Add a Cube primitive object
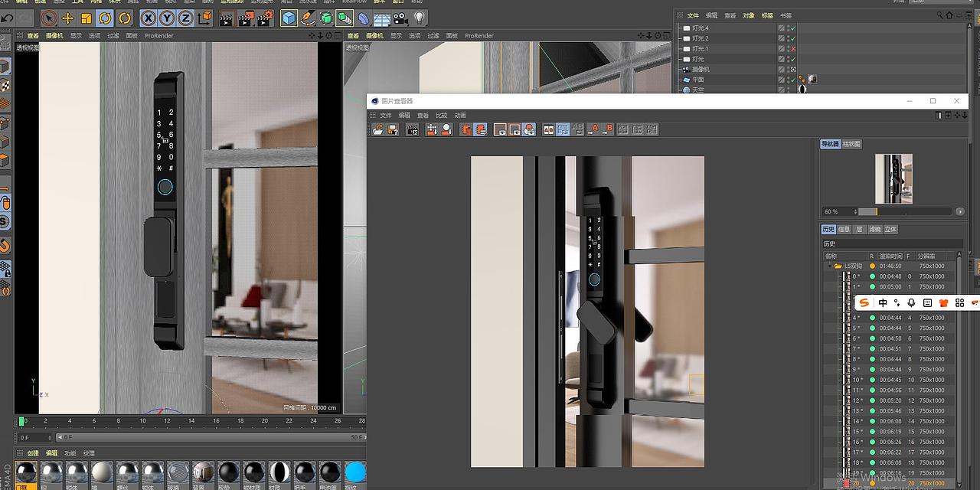The height and width of the screenshot is (490, 980). coord(289,18)
